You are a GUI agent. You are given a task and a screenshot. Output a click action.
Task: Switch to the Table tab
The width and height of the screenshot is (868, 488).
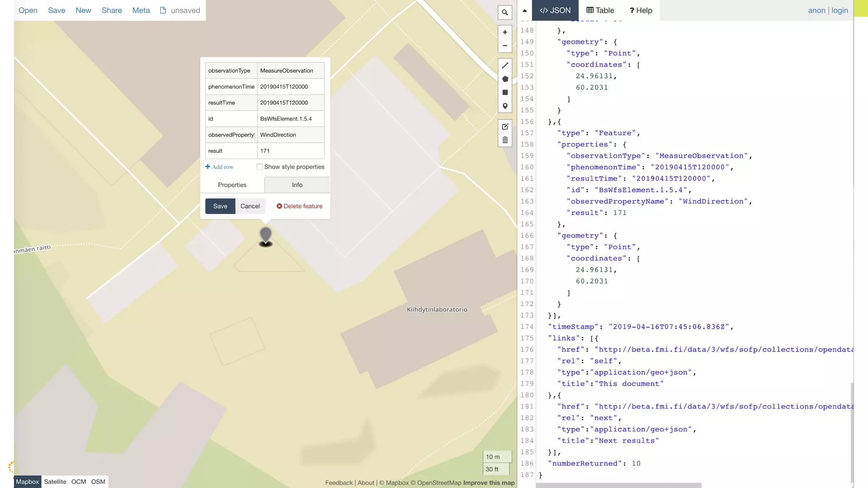coord(600,10)
